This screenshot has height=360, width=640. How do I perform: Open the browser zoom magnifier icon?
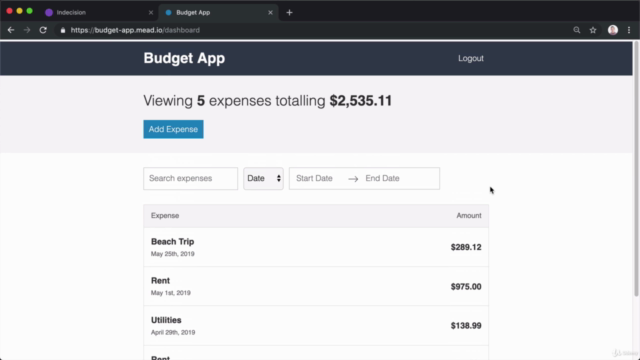[x=576, y=30]
